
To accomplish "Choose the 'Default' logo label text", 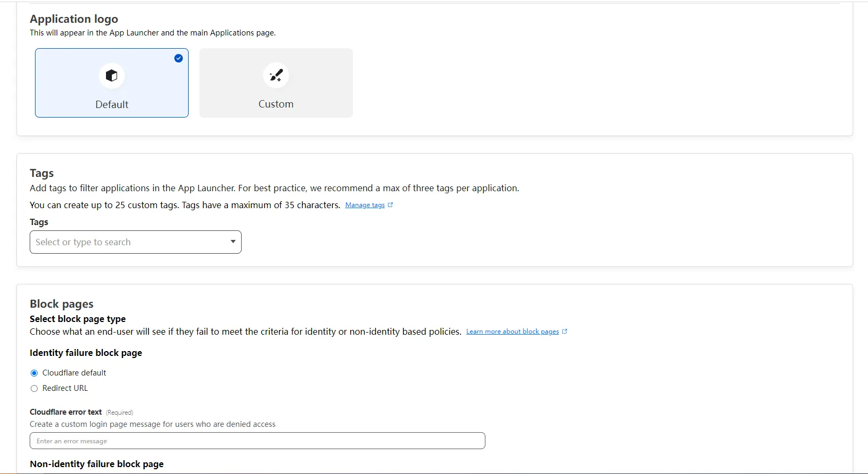I will [112, 104].
